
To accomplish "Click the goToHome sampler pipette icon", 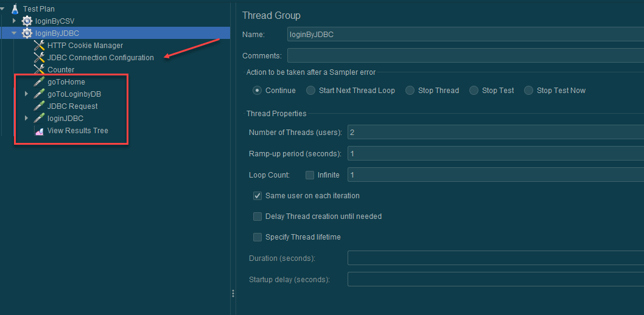I will pos(39,82).
